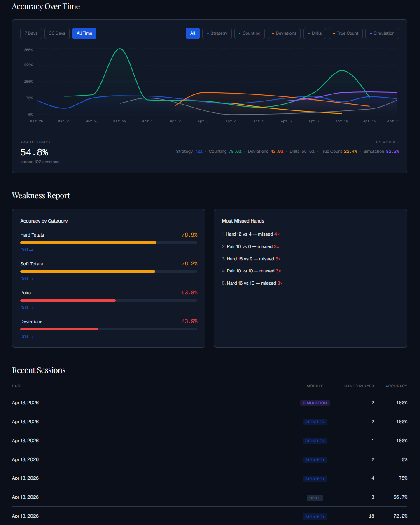Click the Deviations 43.9% module stat

click(266, 152)
